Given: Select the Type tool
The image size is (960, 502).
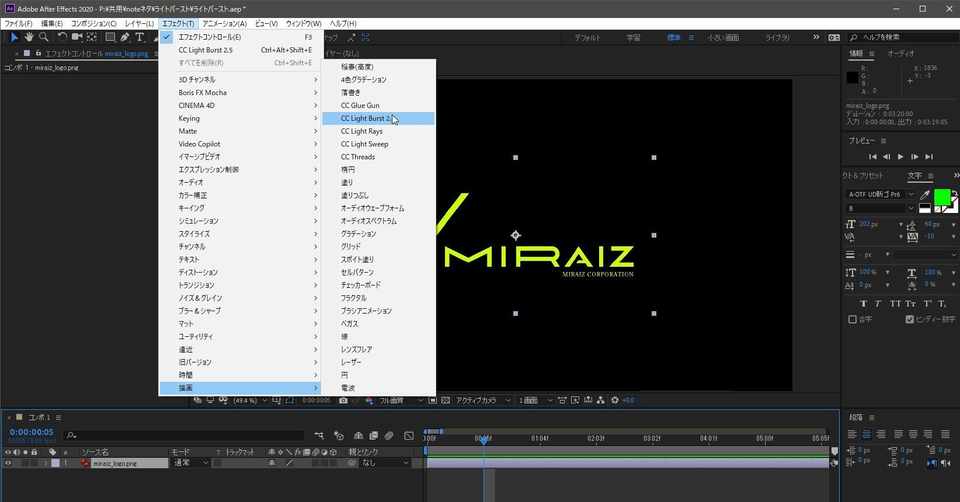Looking at the screenshot, I should [x=140, y=37].
